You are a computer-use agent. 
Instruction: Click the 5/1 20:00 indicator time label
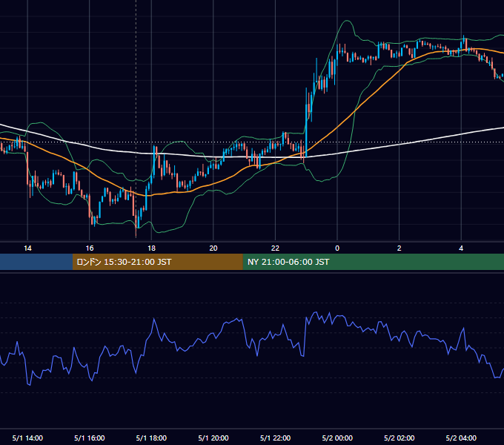213,438
